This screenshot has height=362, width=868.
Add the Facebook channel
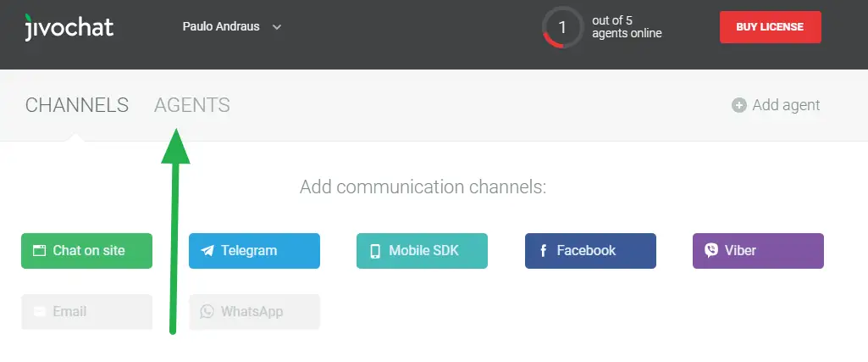pyautogui.click(x=590, y=251)
